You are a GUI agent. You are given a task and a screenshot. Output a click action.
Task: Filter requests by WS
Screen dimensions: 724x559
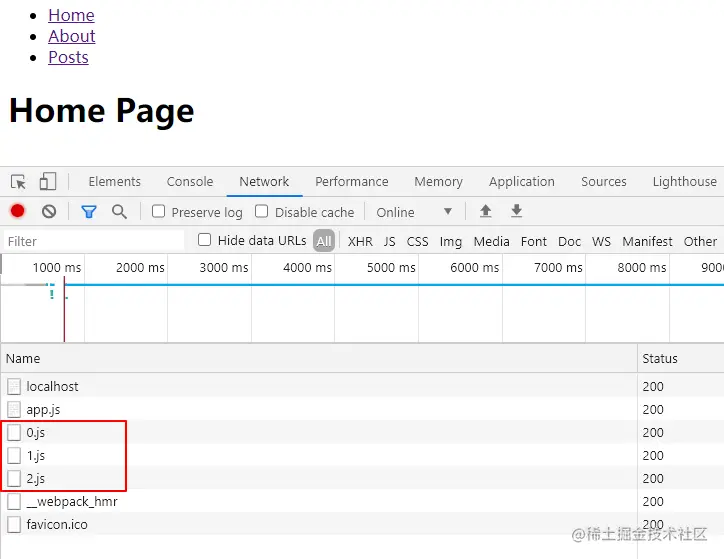[601, 241]
